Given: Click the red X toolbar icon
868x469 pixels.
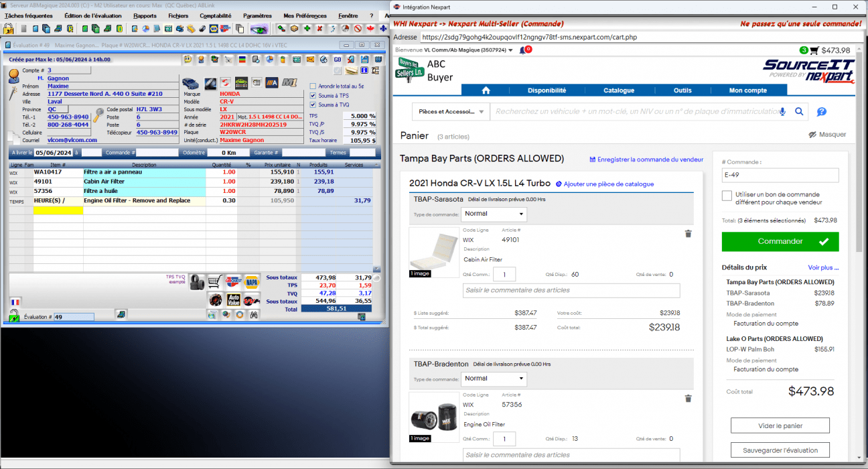Looking at the screenshot, I should (319, 29).
